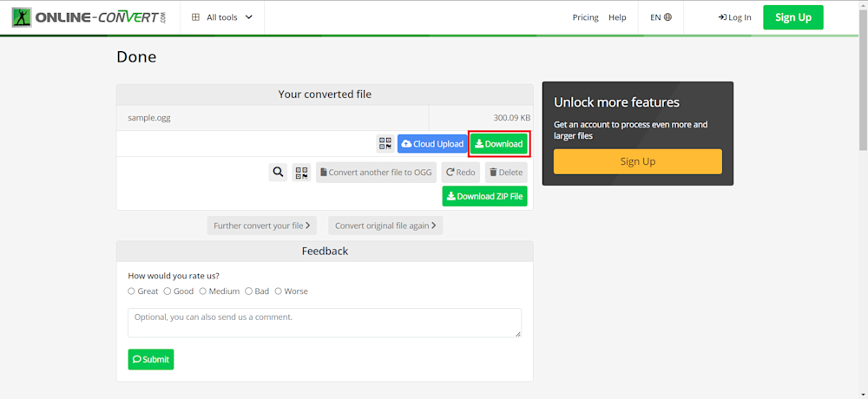Delete the converted file
868x399 pixels.
pos(507,172)
